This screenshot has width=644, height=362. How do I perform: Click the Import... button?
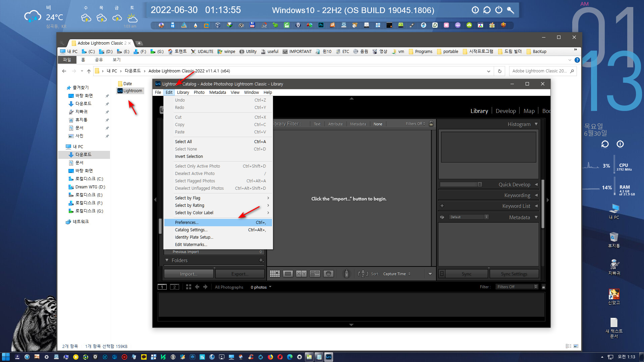pyautogui.click(x=189, y=274)
